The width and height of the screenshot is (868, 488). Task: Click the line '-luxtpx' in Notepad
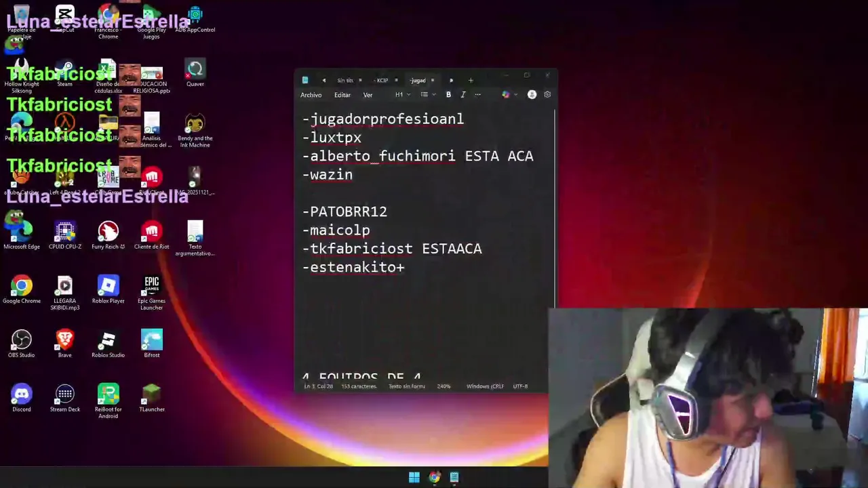pyautogui.click(x=332, y=138)
